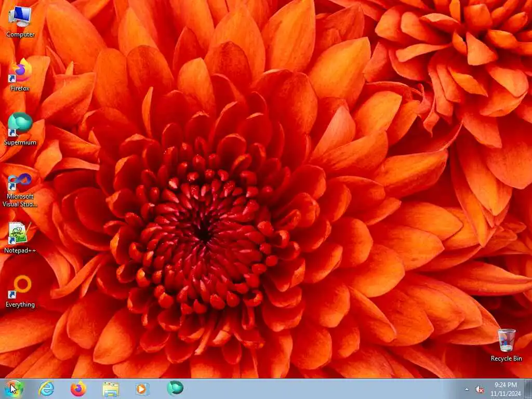Screen dimensions: 532x399
Task: Show hidden system tray icons
Action: [467, 390]
